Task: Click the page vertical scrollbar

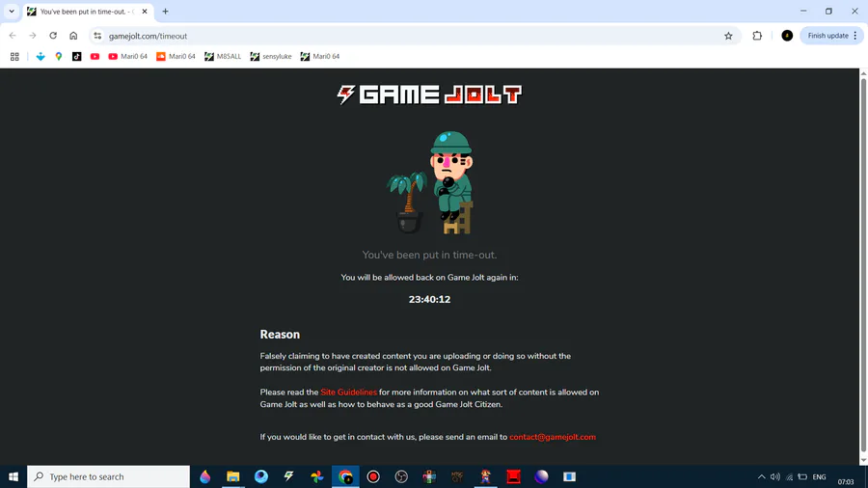Action: (863, 265)
